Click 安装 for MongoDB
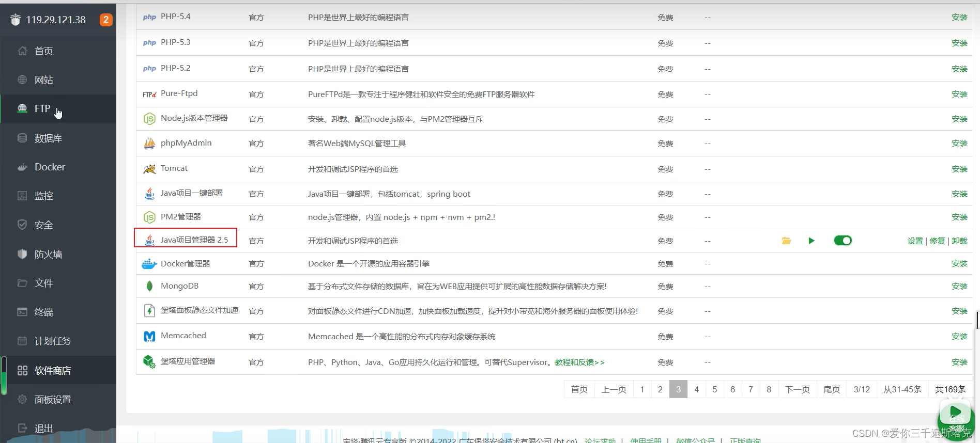The width and height of the screenshot is (980, 443). point(959,286)
